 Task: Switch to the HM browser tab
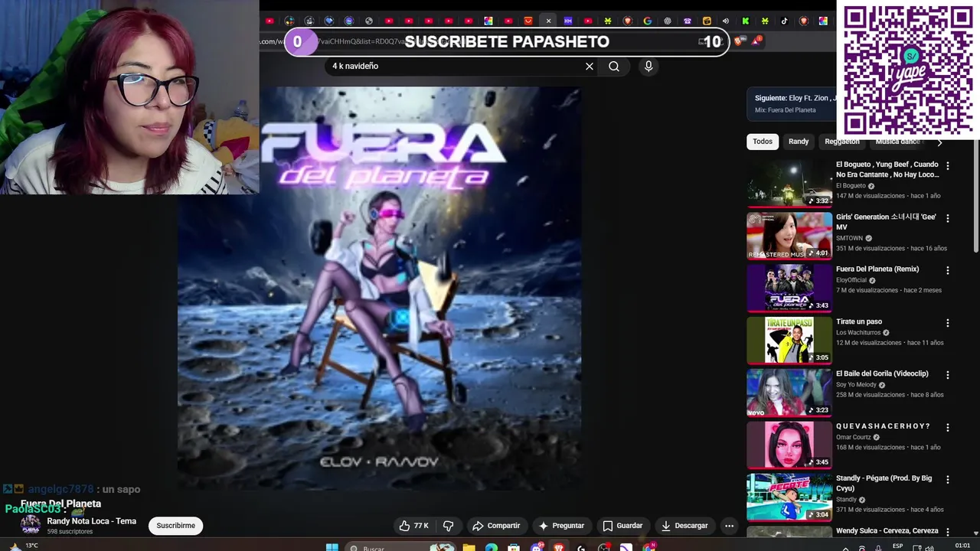click(x=568, y=21)
